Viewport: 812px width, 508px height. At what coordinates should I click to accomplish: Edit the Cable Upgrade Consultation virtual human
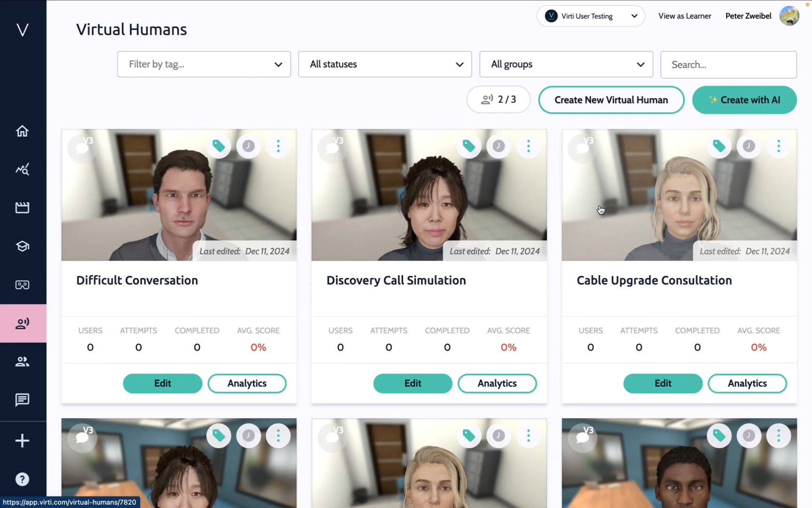[x=663, y=383]
